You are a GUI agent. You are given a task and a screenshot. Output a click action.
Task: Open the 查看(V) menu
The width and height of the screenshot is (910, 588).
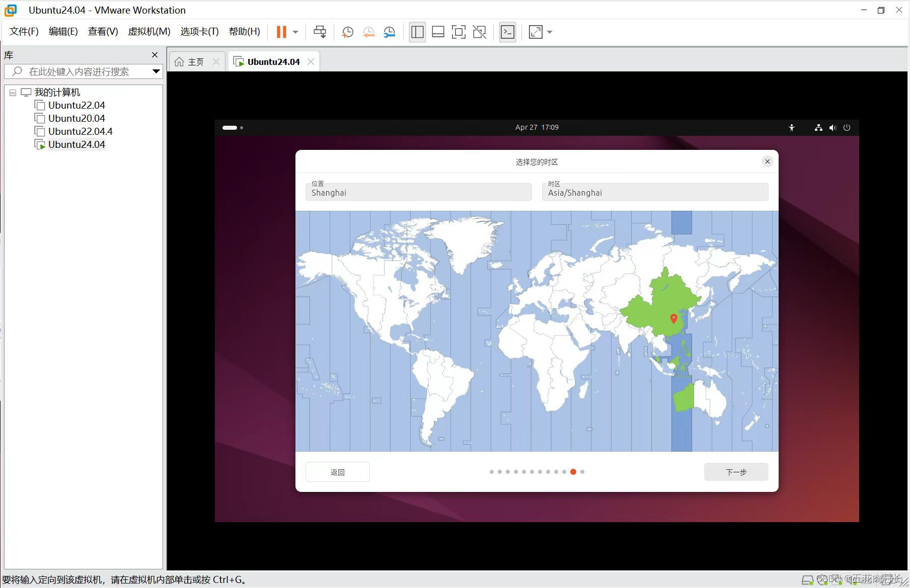click(103, 31)
